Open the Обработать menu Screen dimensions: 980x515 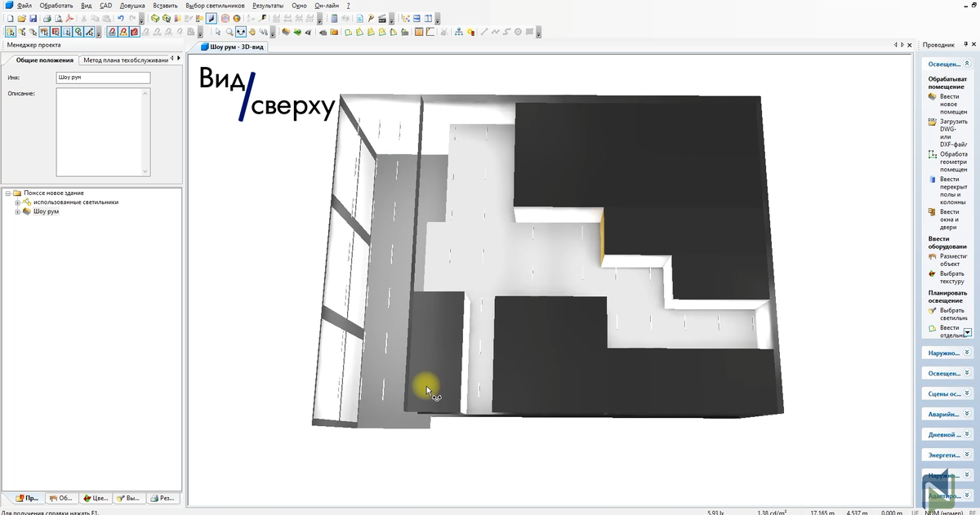click(x=56, y=5)
